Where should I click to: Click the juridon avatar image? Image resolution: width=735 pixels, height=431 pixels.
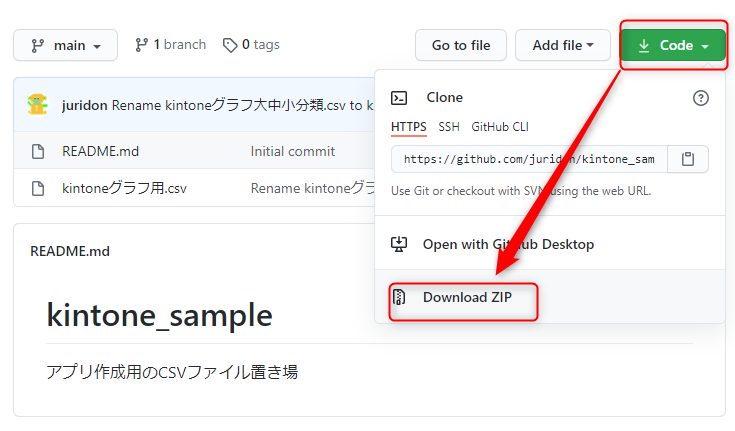point(38,105)
